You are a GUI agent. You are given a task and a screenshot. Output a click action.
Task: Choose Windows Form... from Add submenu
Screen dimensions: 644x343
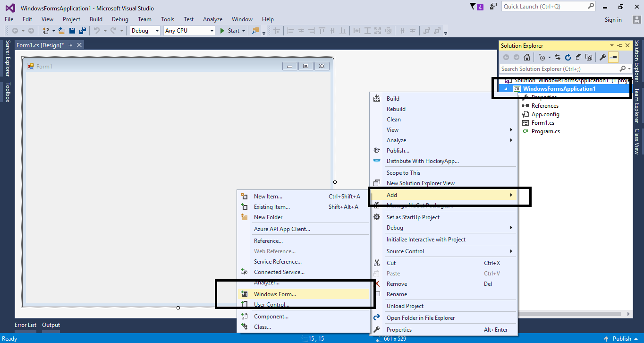pyautogui.click(x=304, y=294)
